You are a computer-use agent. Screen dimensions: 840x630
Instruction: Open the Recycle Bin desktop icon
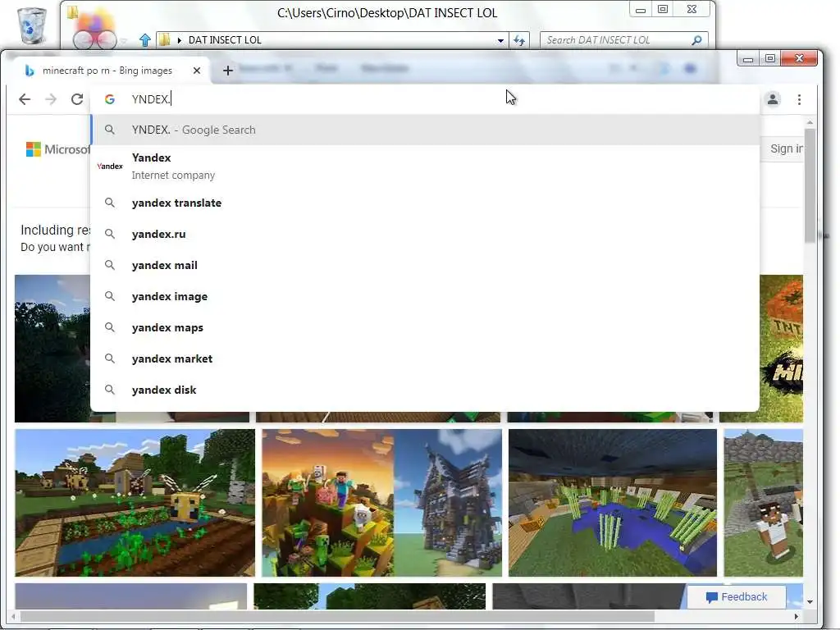32,25
